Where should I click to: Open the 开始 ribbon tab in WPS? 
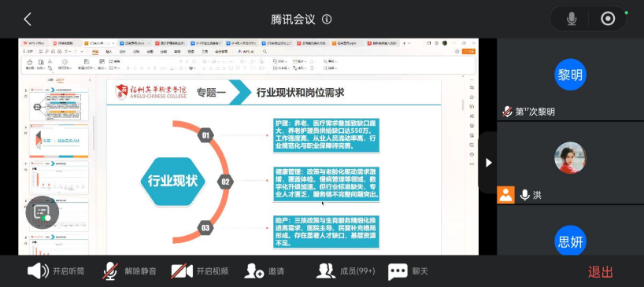pos(95,52)
